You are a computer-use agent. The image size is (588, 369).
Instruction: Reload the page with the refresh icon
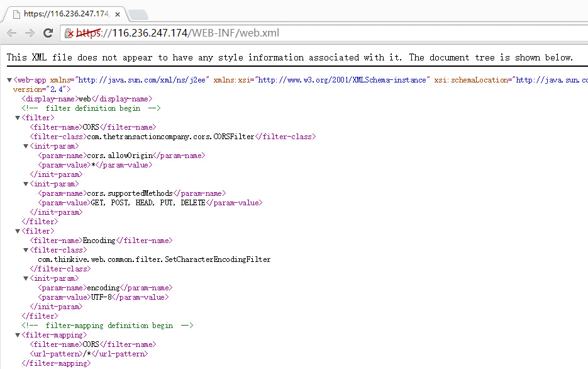coord(48,33)
